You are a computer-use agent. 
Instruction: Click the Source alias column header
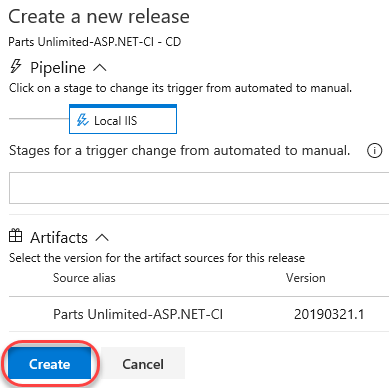point(84,278)
